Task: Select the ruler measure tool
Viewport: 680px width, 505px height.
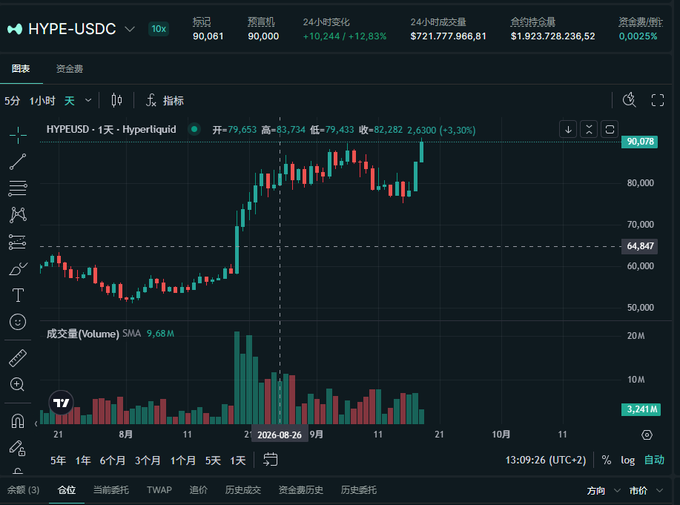Action: click(18, 358)
